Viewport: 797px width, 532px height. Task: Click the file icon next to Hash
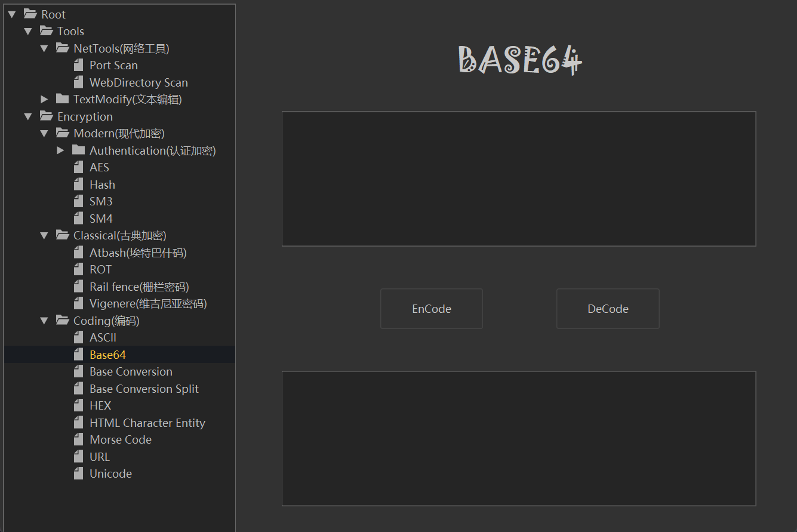(x=78, y=184)
